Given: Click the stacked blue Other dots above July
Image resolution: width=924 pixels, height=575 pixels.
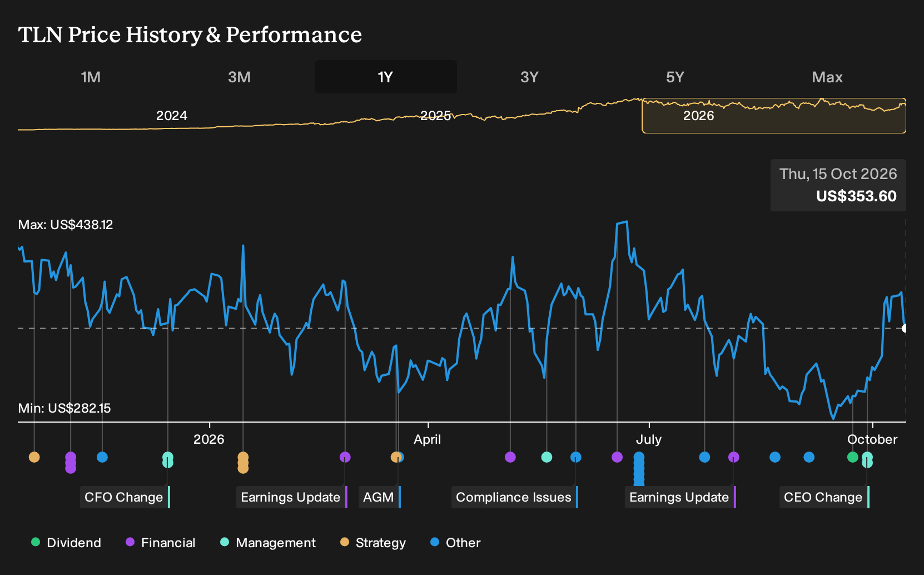Looking at the screenshot, I should click(x=639, y=469).
